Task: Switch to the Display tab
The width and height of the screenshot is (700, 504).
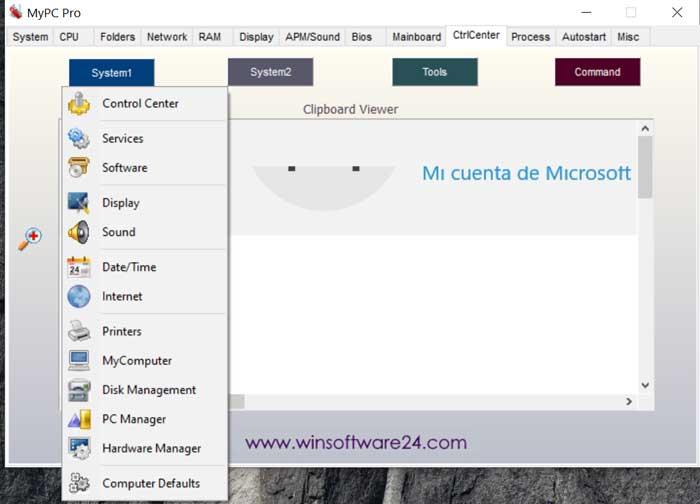Action: click(x=256, y=37)
